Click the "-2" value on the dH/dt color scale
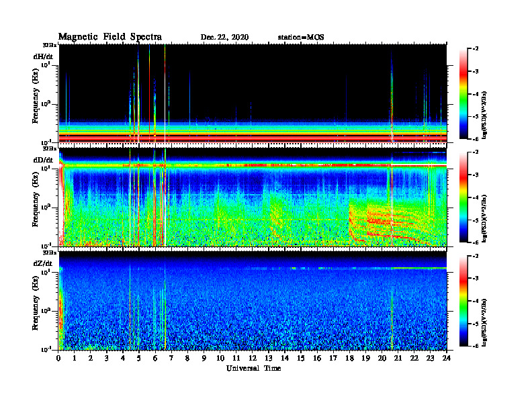The width and height of the screenshot is (532, 411). [x=476, y=49]
